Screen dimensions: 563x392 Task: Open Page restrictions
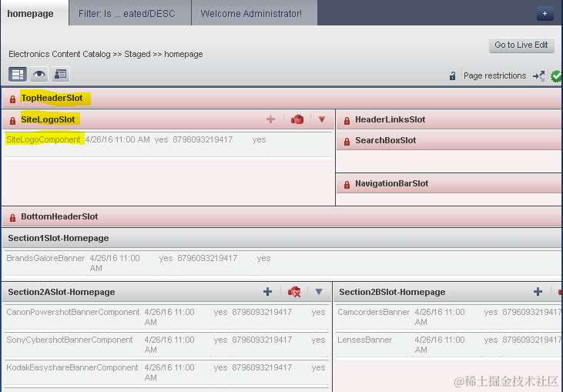click(494, 75)
